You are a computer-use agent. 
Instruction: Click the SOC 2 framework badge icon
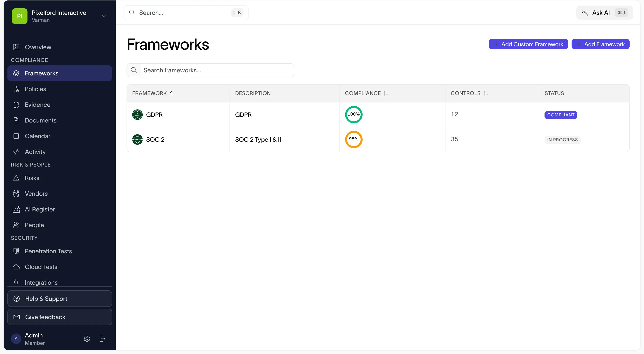(x=137, y=140)
